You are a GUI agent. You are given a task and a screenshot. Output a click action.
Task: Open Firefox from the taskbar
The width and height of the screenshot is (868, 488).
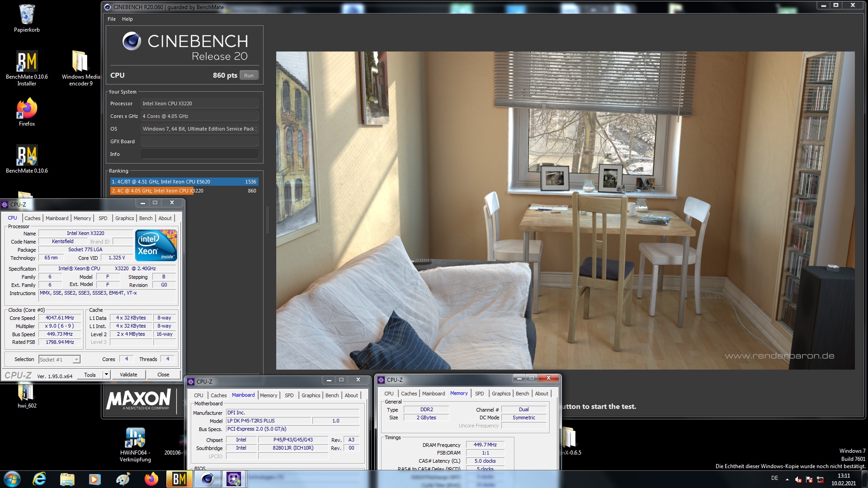coord(151,479)
